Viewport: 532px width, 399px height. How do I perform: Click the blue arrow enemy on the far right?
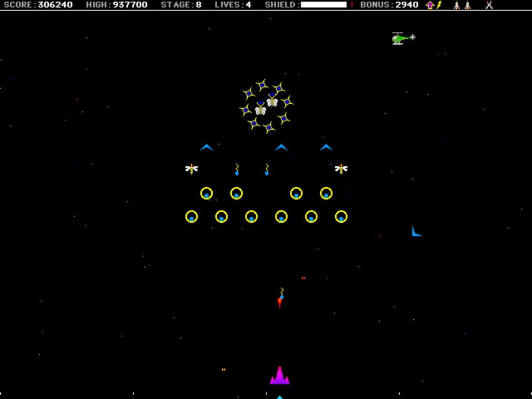416,231
